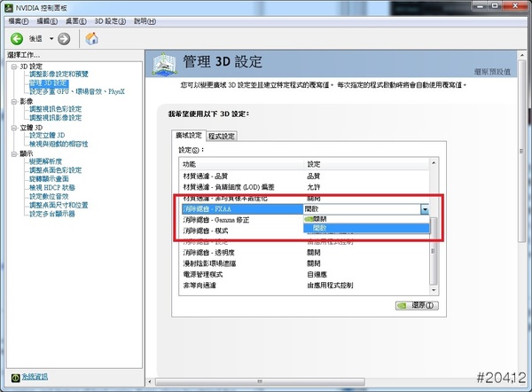Select the 非等向過濾 row
Image resolution: width=532 pixels, height=392 pixels.
[305, 286]
